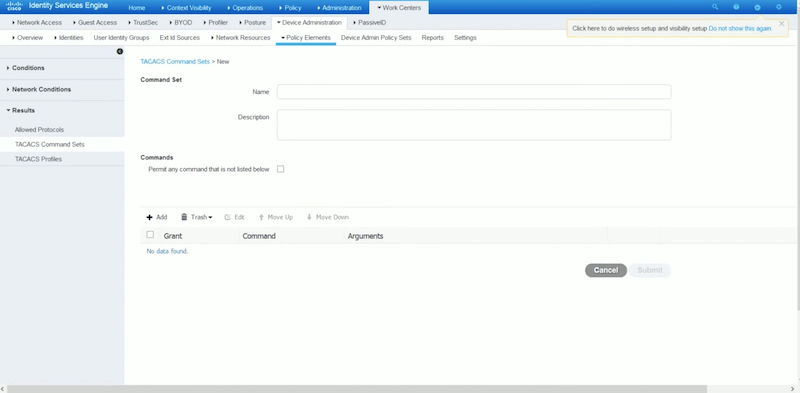Select Allowed Protocols in sidebar
The height and width of the screenshot is (393, 800).
point(39,130)
